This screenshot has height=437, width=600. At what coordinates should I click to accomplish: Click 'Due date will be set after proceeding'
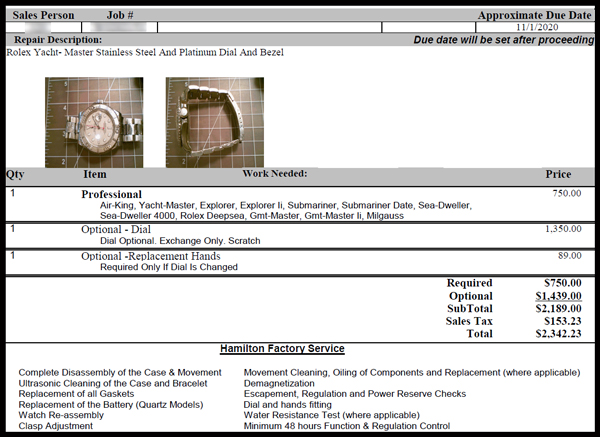pos(504,40)
